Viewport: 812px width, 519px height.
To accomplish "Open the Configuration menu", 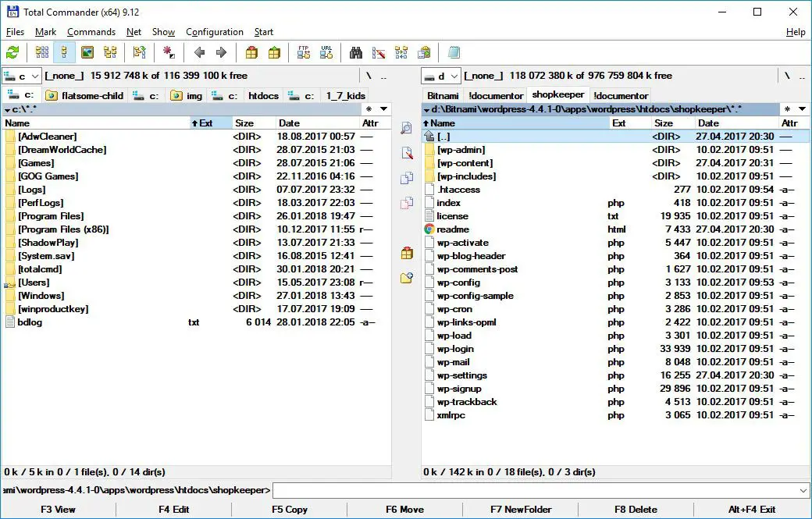I will pos(215,32).
